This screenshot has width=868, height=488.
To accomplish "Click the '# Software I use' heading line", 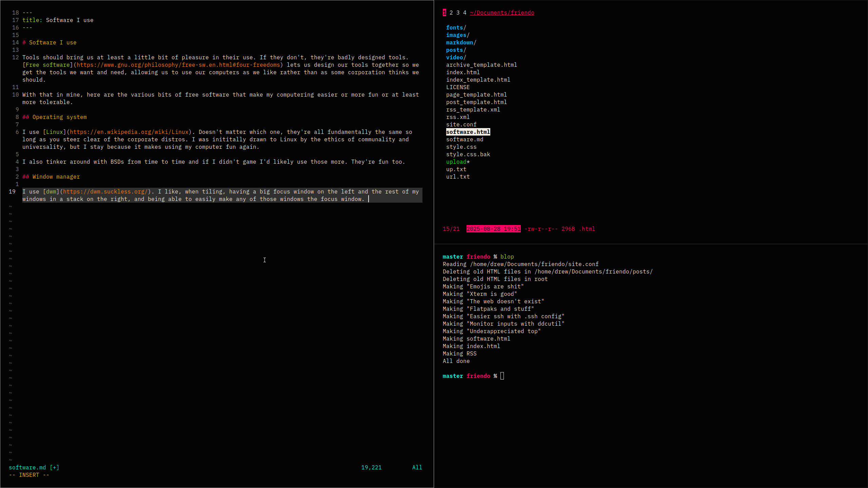I will click(49, 42).
